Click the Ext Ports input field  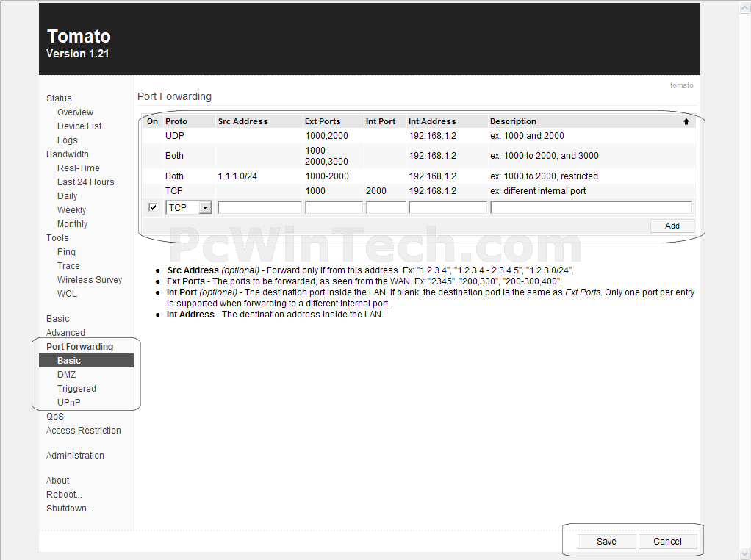[x=334, y=207]
